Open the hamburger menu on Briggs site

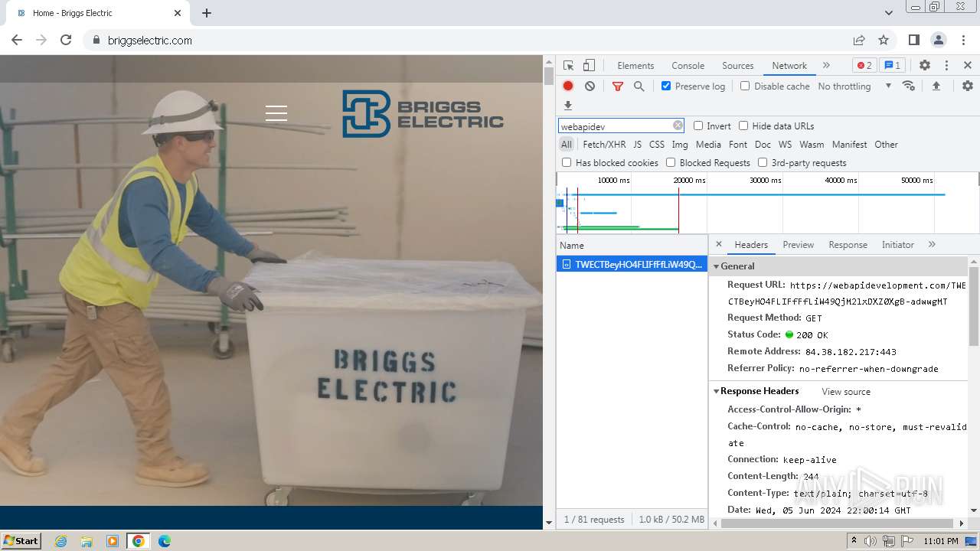point(276,114)
